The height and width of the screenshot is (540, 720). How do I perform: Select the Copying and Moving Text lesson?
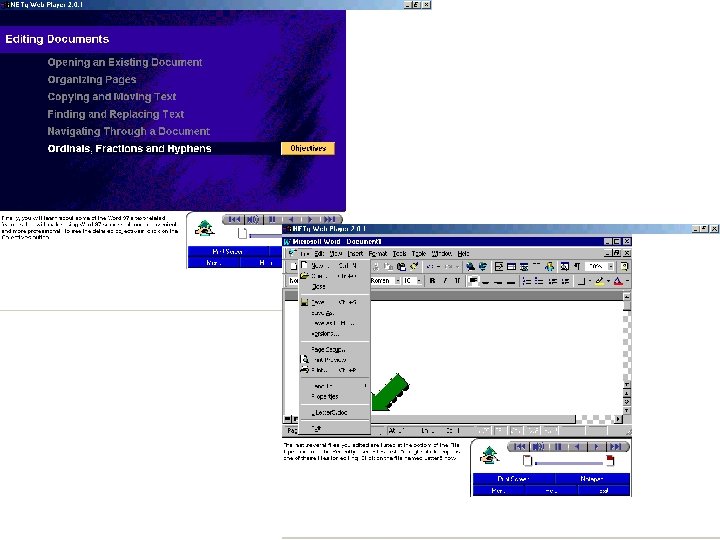(112, 97)
